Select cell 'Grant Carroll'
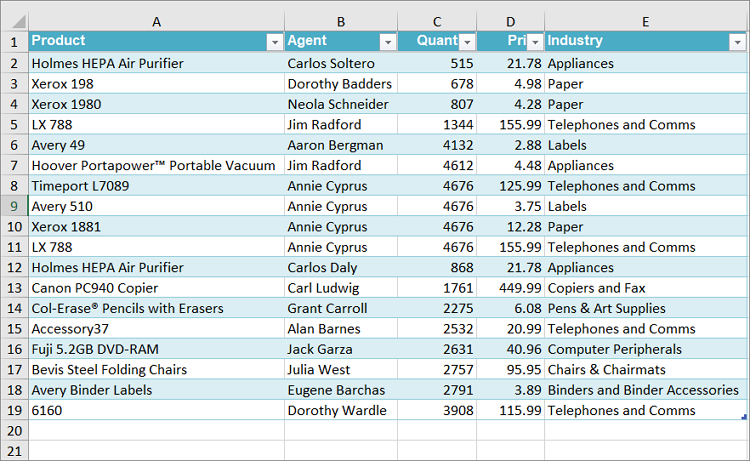The height and width of the screenshot is (461, 750). [341, 308]
